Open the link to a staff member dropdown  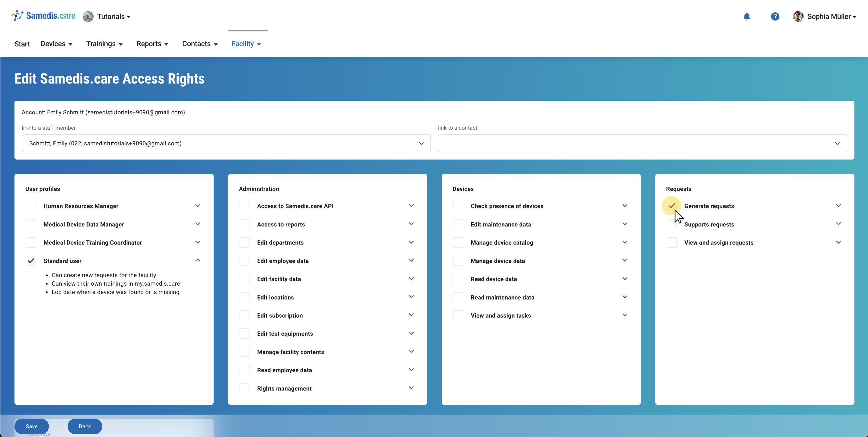pyautogui.click(x=226, y=144)
